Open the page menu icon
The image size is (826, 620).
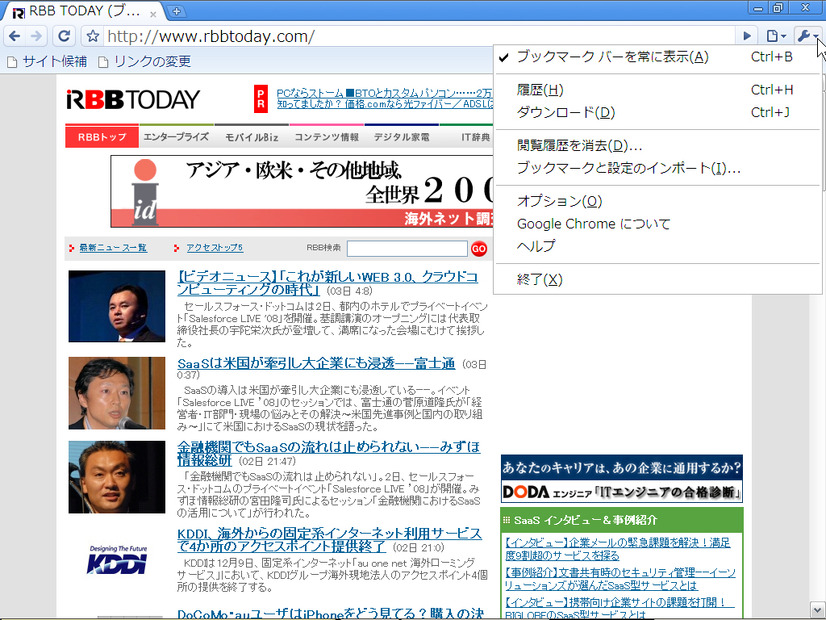[775, 36]
